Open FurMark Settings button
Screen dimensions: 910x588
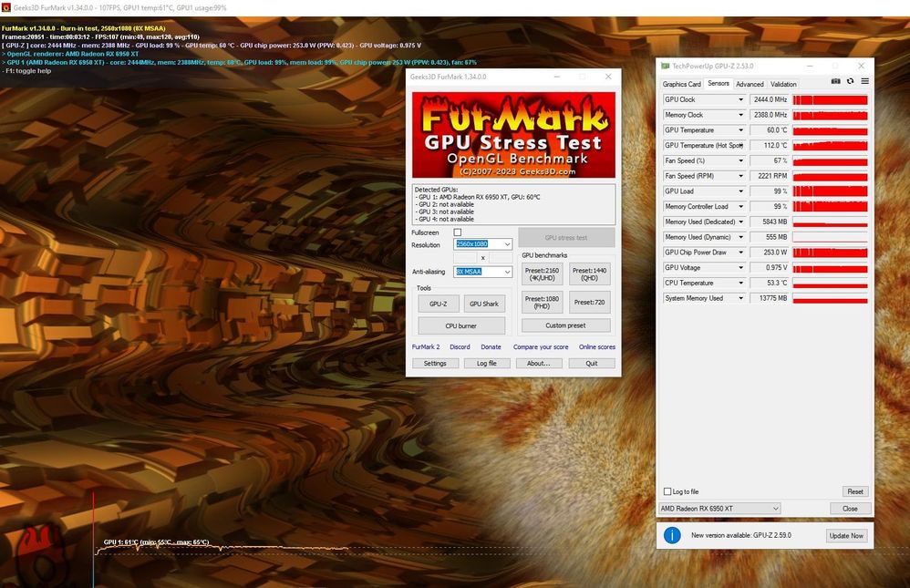(435, 364)
